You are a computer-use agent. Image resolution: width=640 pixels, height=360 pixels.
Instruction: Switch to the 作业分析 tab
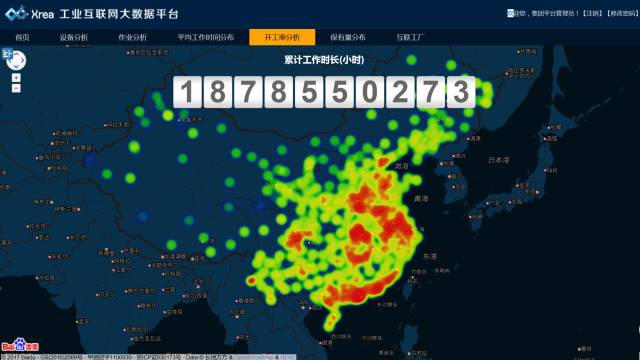click(132, 37)
